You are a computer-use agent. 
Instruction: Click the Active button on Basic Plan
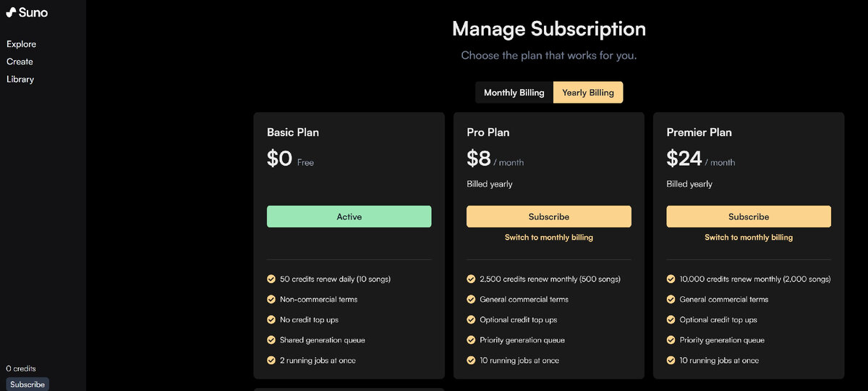(349, 216)
